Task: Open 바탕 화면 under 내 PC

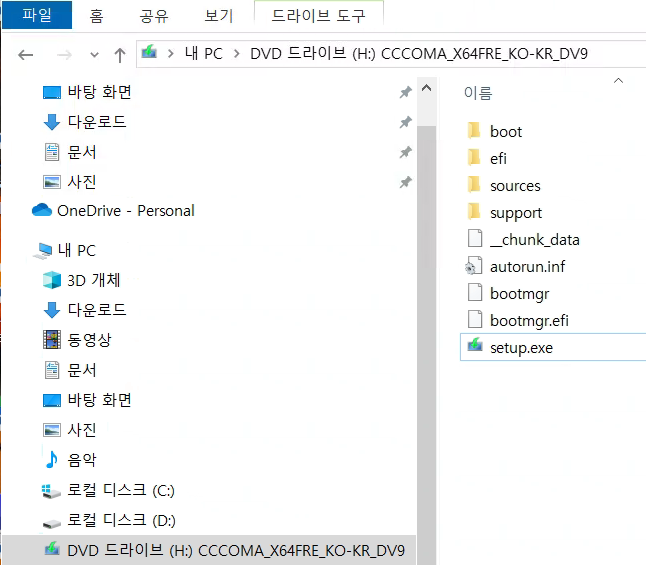Action: [99, 400]
